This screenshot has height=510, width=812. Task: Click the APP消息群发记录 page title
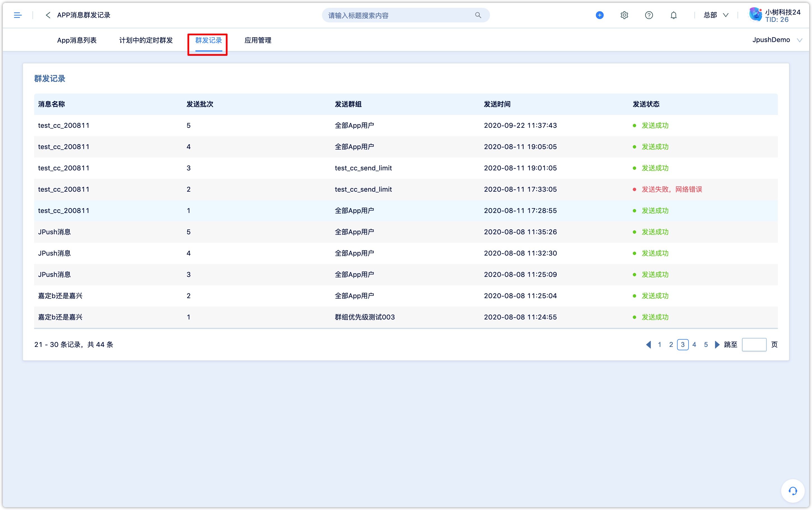pyautogui.click(x=83, y=15)
